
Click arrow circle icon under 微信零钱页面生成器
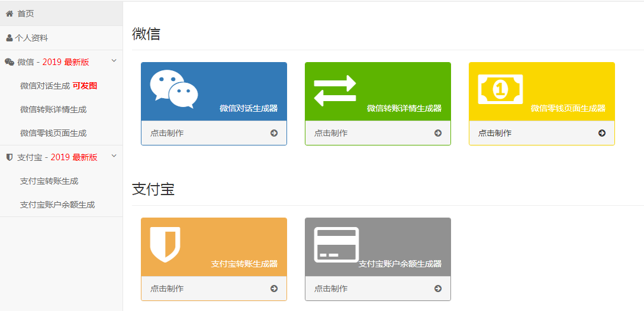click(602, 133)
